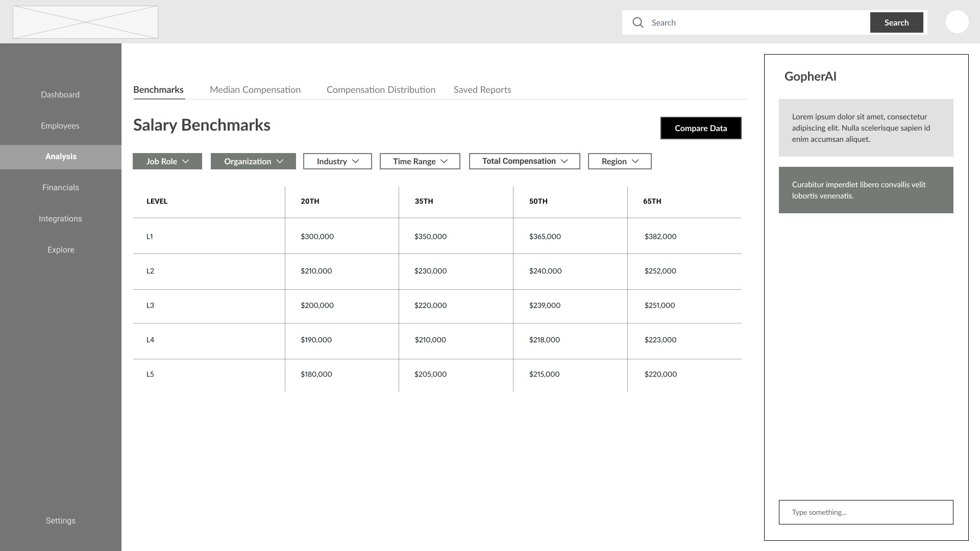
Task: Open Financials in the sidebar
Action: [61, 187]
